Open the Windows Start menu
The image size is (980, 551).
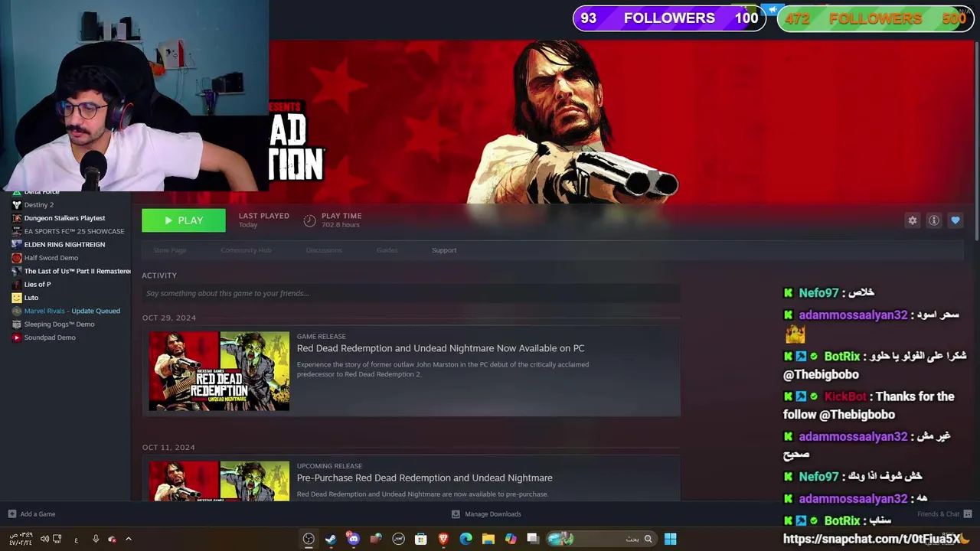click(670, 539)
